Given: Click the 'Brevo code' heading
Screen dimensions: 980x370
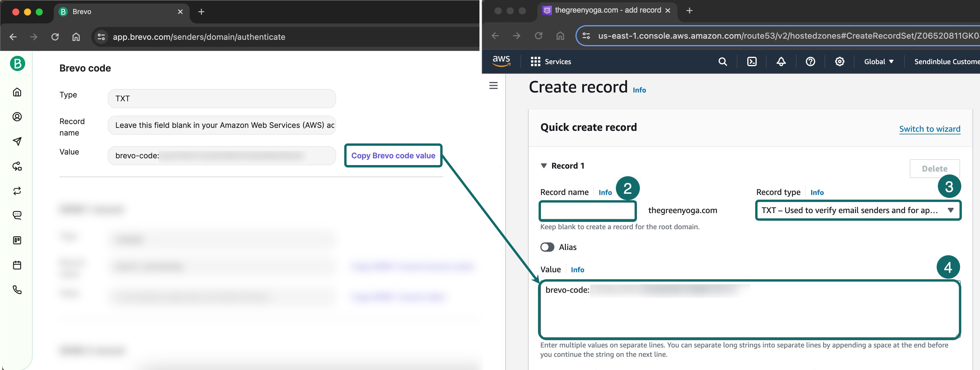Looking at the screenshot, I should [x=85, y=68].
